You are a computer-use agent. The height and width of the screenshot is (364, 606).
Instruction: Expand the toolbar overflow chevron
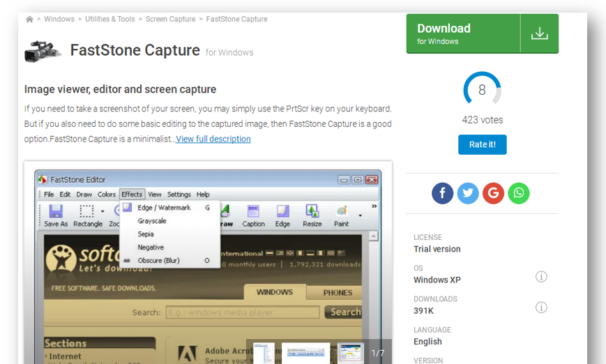point(374,206)
